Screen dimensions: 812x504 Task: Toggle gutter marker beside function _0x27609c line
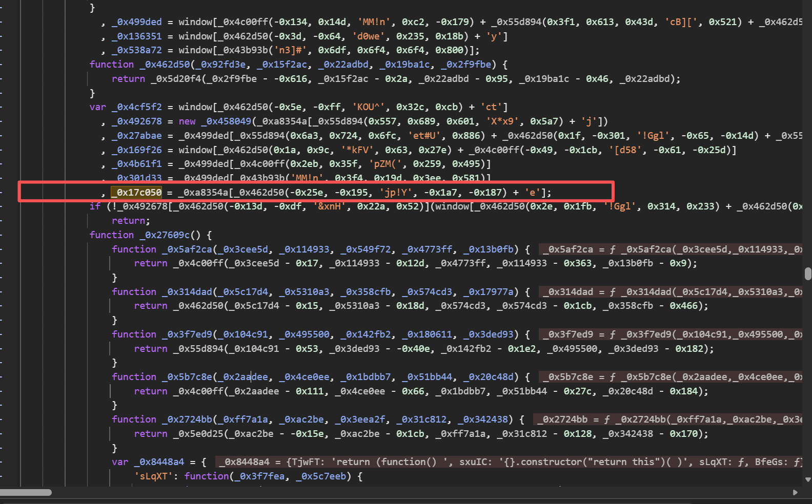tap(2, 235)
